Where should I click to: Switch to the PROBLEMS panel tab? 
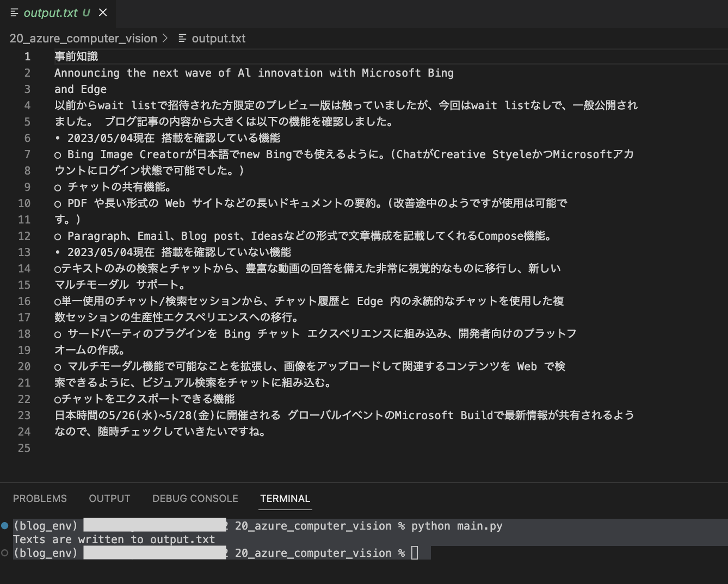tap(40, 499)
